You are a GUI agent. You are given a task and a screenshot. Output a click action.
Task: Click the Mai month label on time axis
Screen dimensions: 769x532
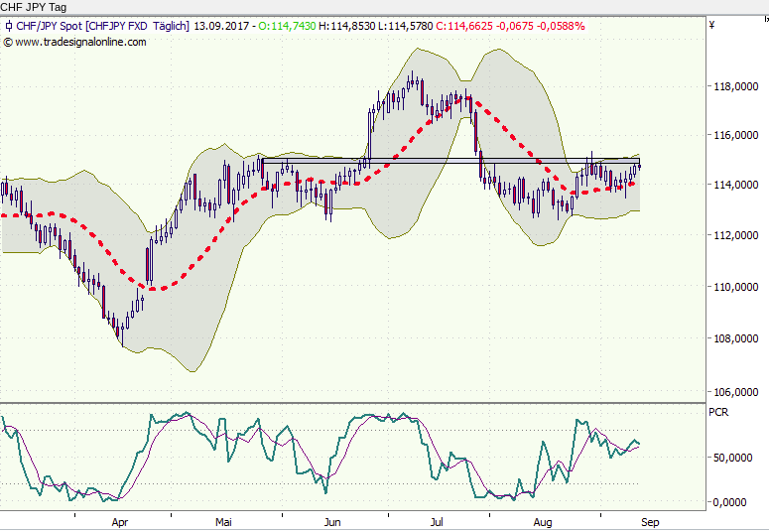click(223, 522)
